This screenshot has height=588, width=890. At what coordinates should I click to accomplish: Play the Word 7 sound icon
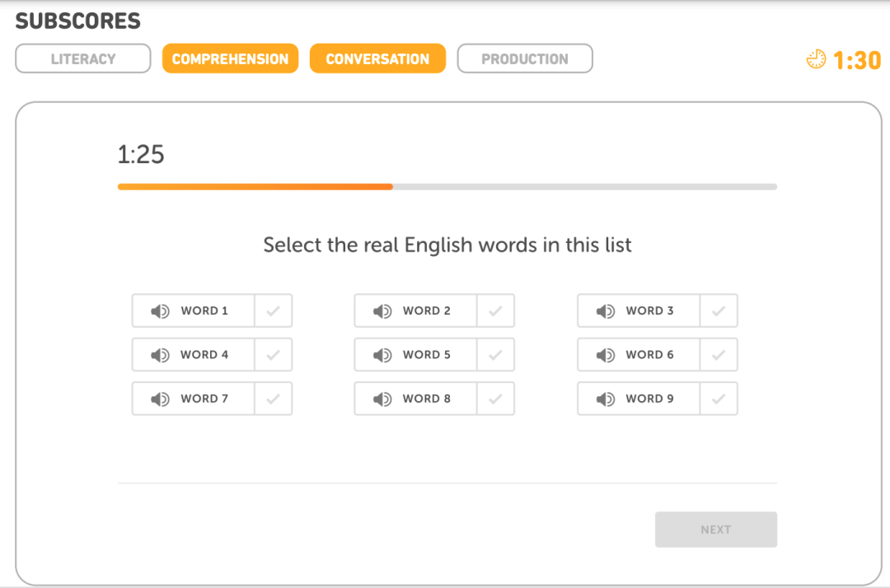tap(160, 399)
